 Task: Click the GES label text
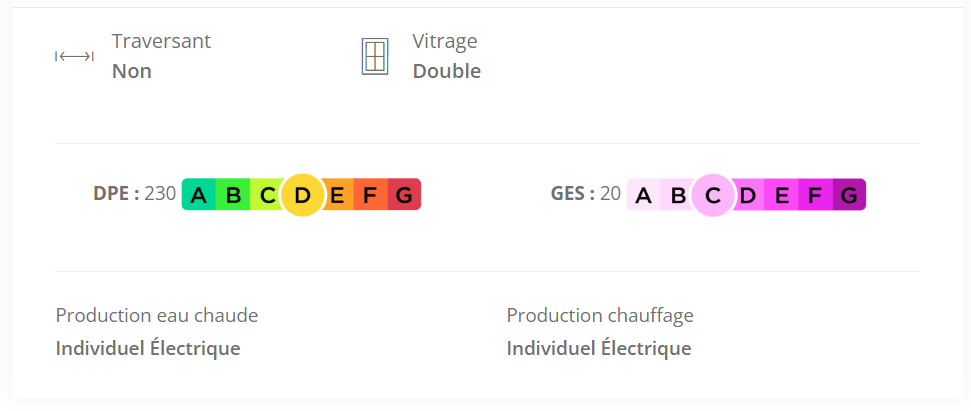[x=572, y=194]
